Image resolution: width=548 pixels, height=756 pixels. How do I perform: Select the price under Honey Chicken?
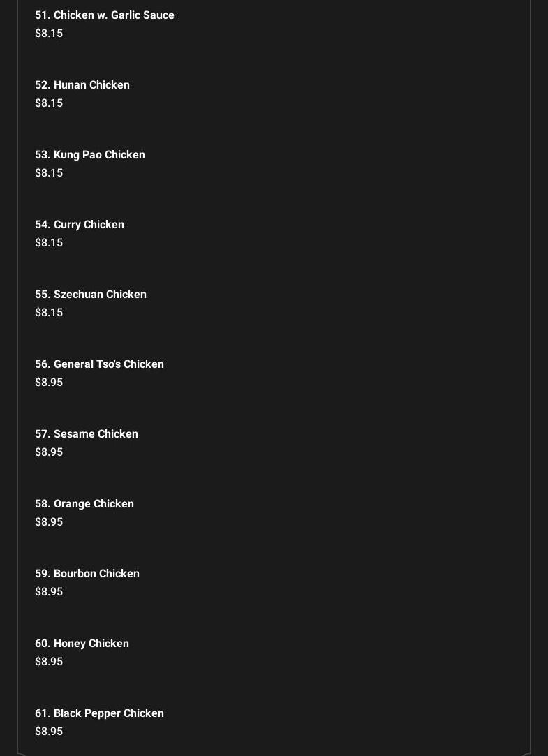[49, 662]
